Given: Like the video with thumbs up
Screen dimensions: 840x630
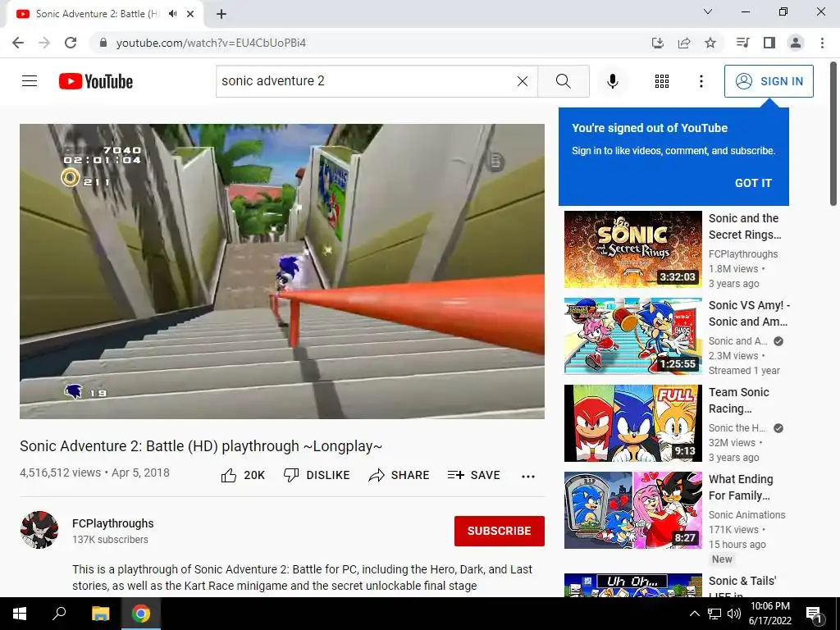Looking at the screenshot, I should [x=243, y=475].
